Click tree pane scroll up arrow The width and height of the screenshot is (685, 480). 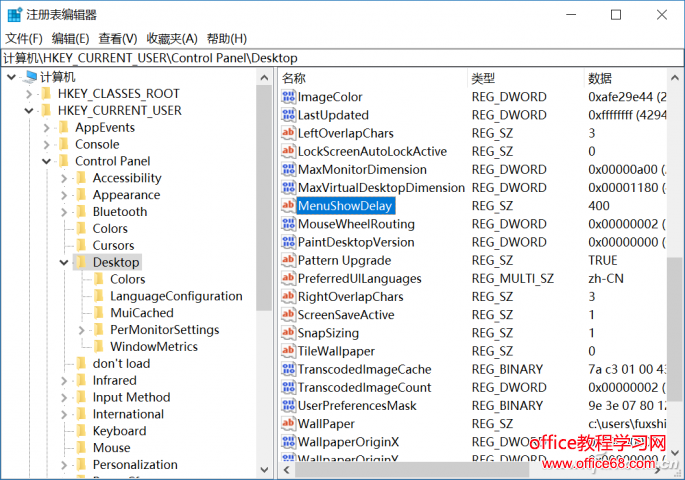pos(264,78)
